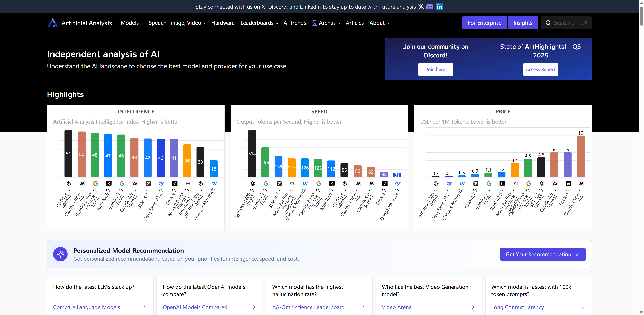Open the Discord icon in the banner
644x315 pixels.
pos(430,7)
